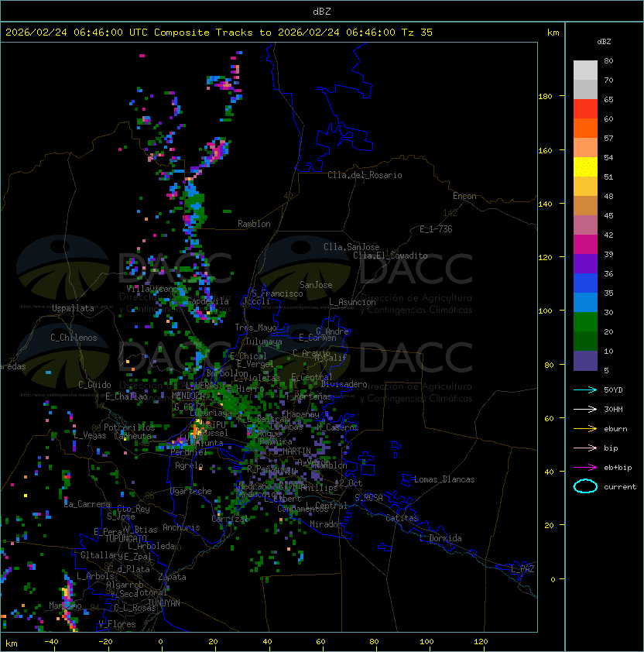This screenshot has width=644, height=652.
Task: Click the 'Tz 35' header text
Action: pos(417,33)
